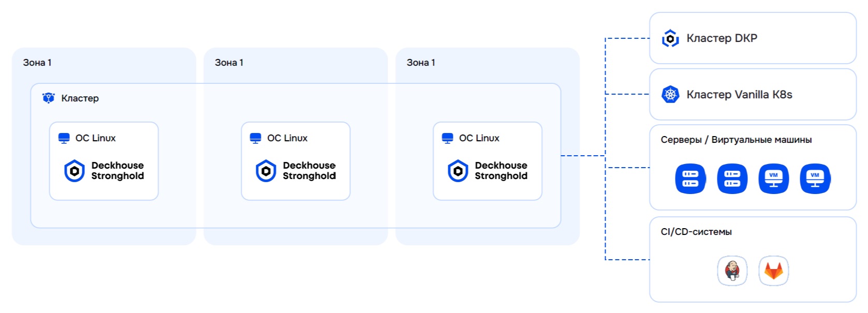Select the Кластер Vanilla K8s label
The height and width of the screenshot is (313, 868).
coord(739,95)
